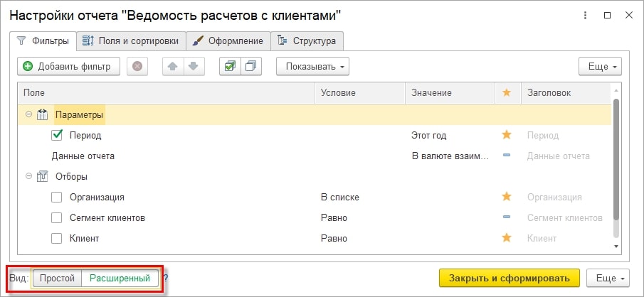
Task: Click Закрыть и сформировать button
Action: (x=510, y=278)
